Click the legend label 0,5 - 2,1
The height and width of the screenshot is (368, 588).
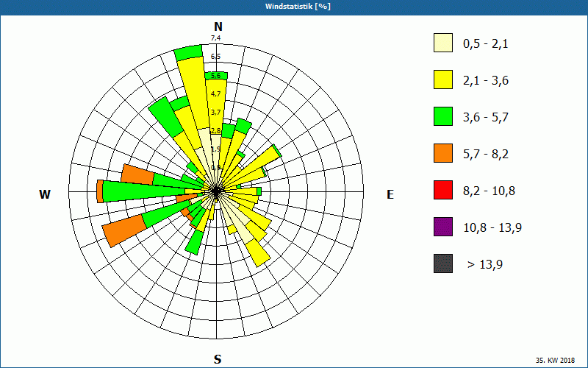[x=485, y=44]
